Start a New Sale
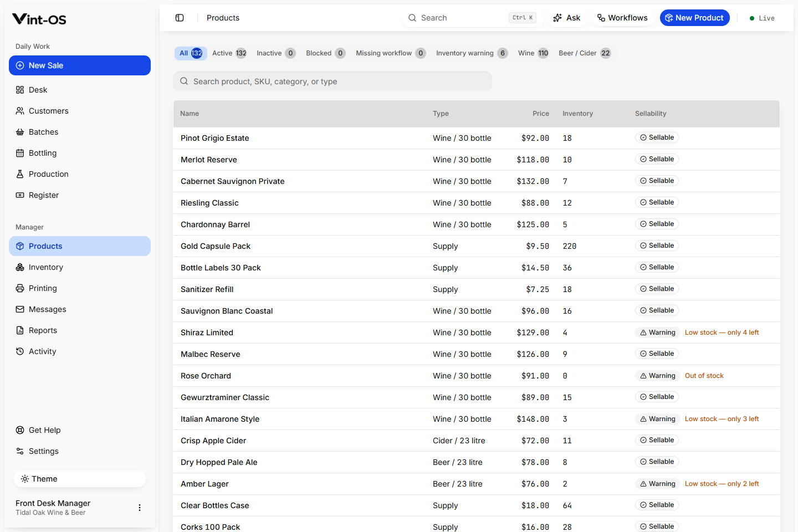Viewport: 798px width, 532px height. 80,65
